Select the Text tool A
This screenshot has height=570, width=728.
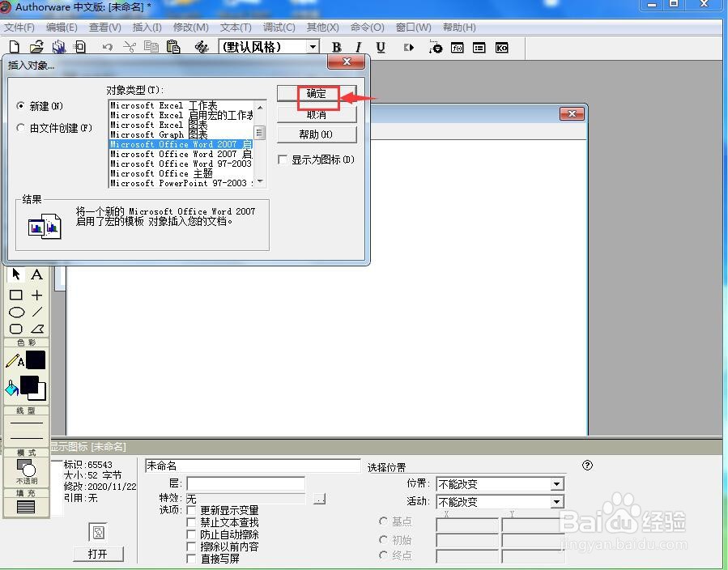36,274
